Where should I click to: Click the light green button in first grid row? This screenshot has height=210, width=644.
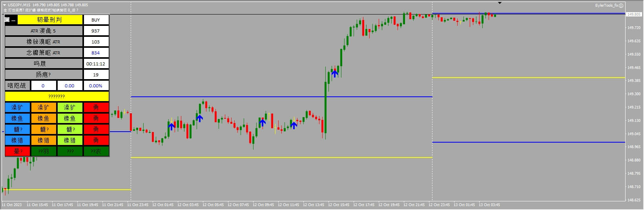coord(70,107)
